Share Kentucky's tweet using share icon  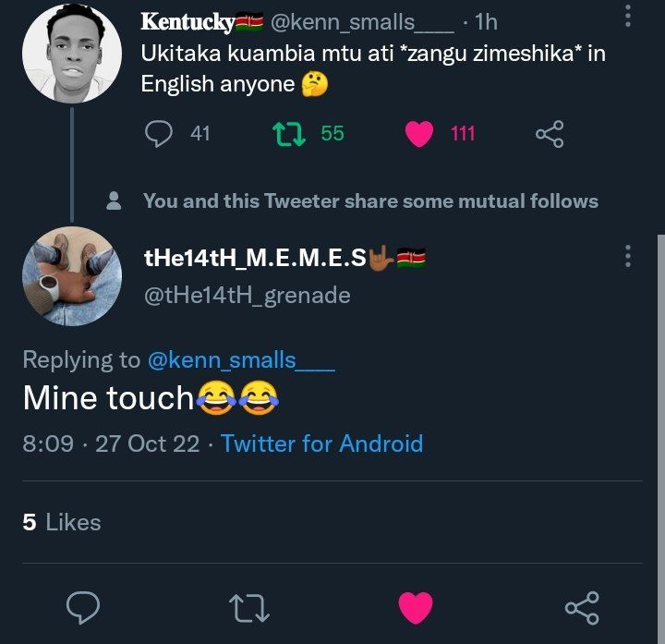pyautogui.click(x=550, y=134)
